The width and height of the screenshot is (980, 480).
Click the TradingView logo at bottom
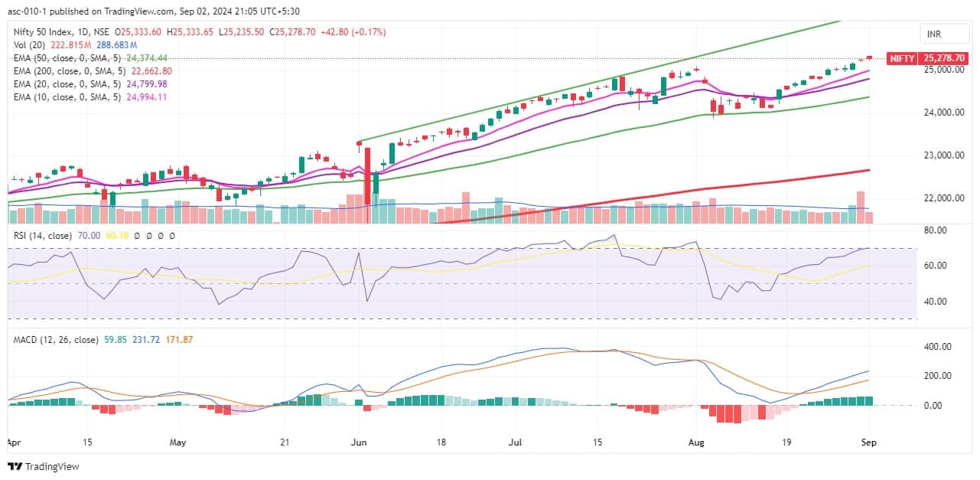[x=44, y=466]
